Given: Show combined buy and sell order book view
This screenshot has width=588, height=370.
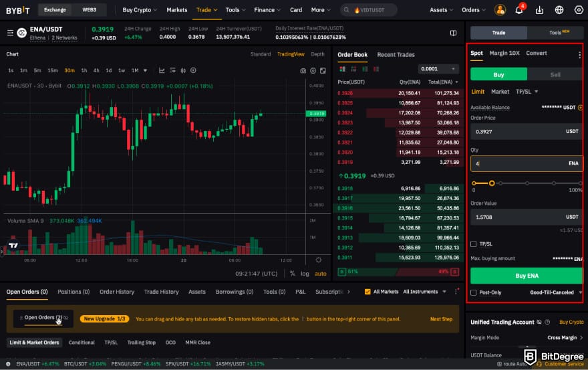Looking at the screenshot, I should tap(342, 69).
